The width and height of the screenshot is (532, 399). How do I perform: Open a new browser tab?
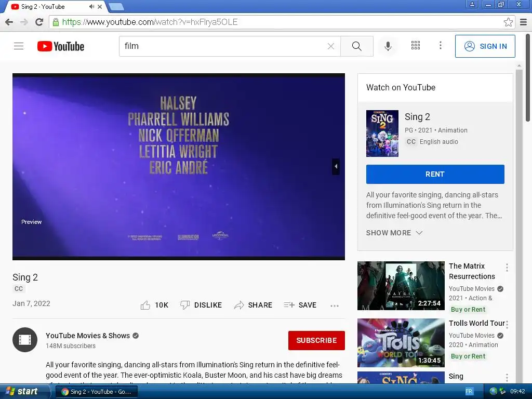click(116, 6)
